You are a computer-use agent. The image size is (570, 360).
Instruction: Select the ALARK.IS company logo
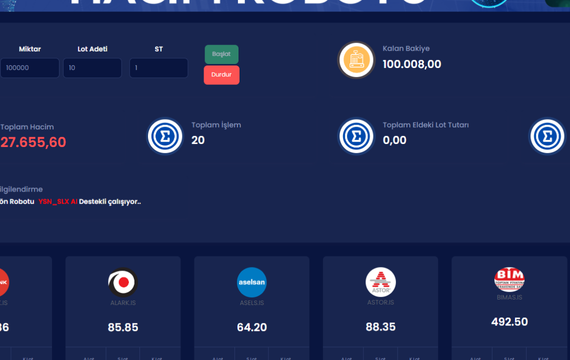click(x=123, y=282)
